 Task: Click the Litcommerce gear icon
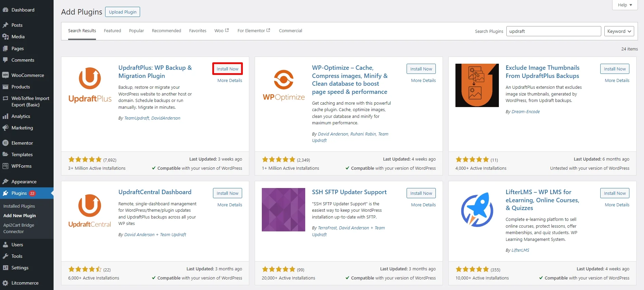click(x=5, y=283)
